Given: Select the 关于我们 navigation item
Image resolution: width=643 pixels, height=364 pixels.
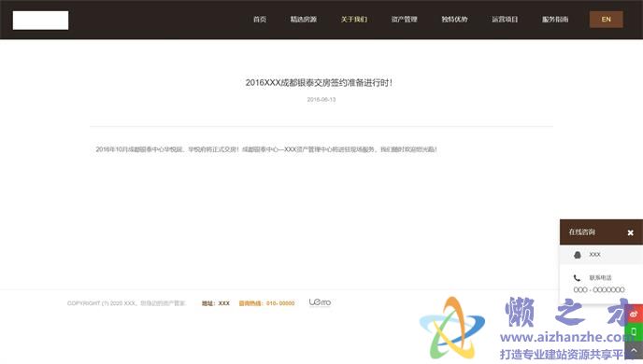Looking at the screenshot, I should pos(354,20).
